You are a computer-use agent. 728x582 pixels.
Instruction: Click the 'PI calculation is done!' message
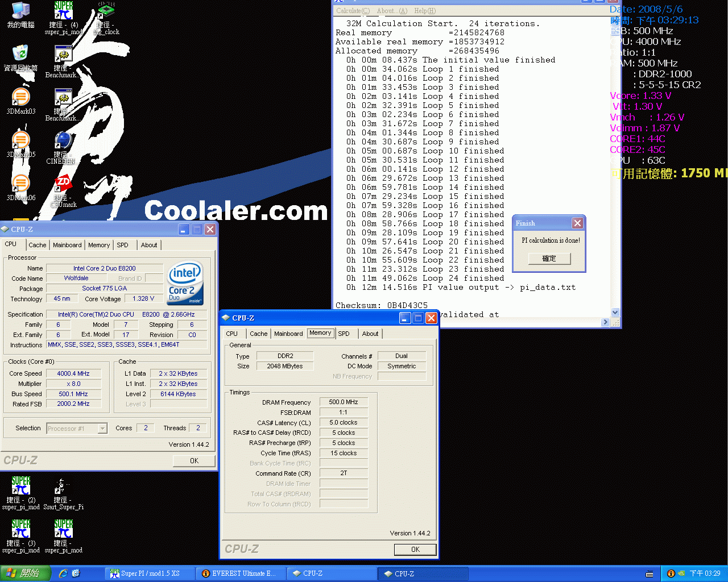(551, 240)
